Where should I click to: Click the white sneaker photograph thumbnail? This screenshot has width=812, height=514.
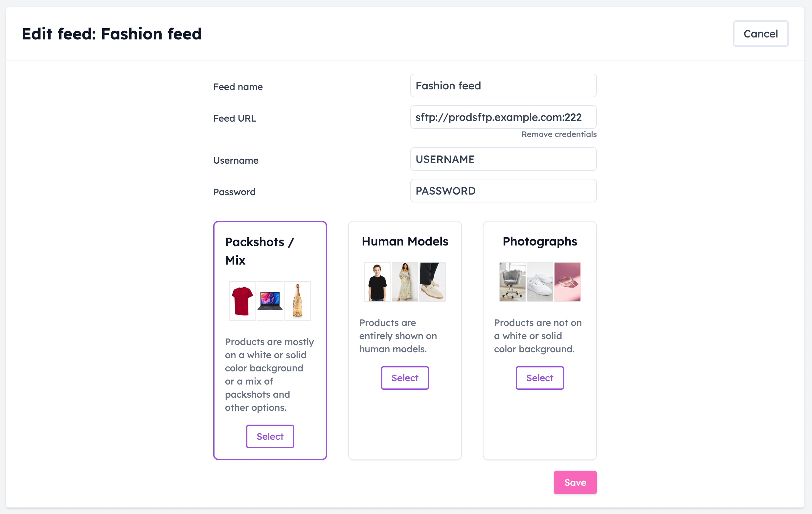tap(540, 282)
